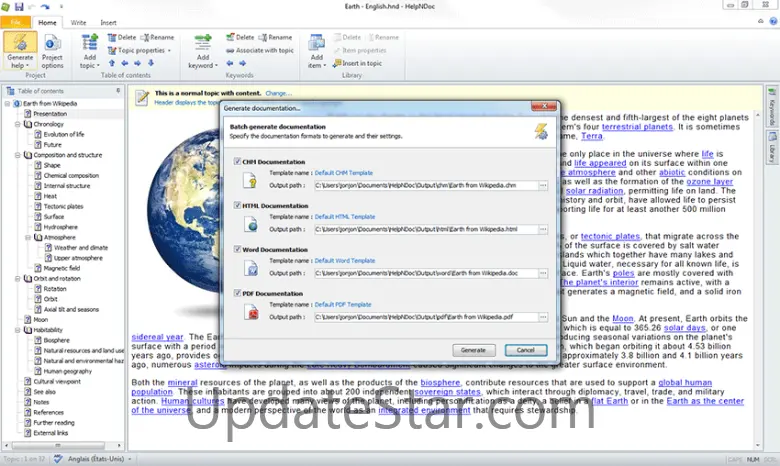Move keyword right in Keywords group
Screen dimensions: 780x466
tap(242, 63)
